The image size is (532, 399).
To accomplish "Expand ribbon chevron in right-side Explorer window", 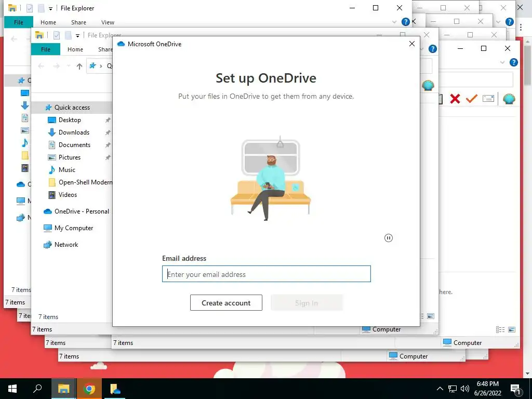I will coord(502,62).
